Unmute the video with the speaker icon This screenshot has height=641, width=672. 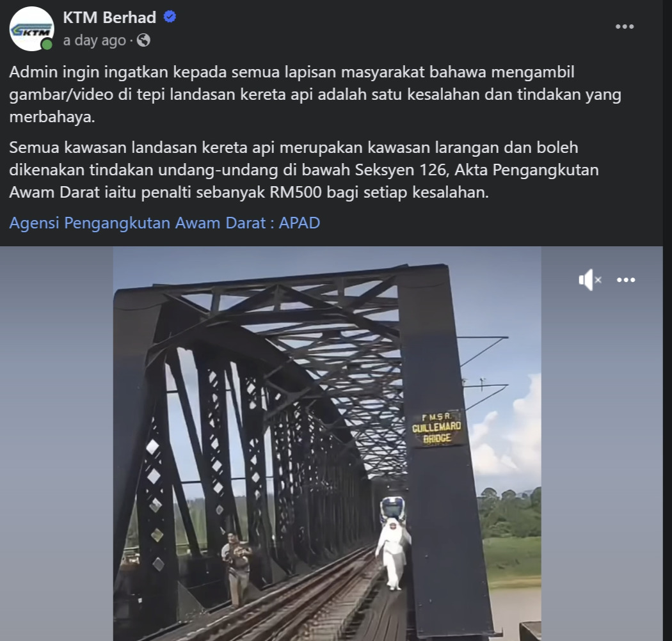[589, 280]
